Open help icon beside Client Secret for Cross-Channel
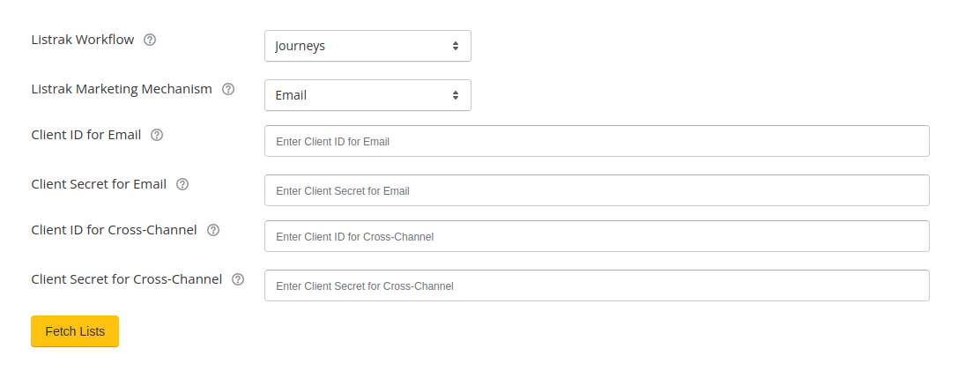Screen dimensions: 980x378 tap(238, 279)
